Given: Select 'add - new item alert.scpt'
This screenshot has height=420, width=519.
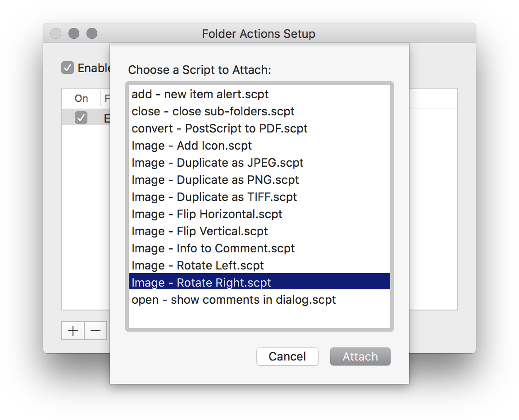Looking at the screenshot, I should pos(200,94).
